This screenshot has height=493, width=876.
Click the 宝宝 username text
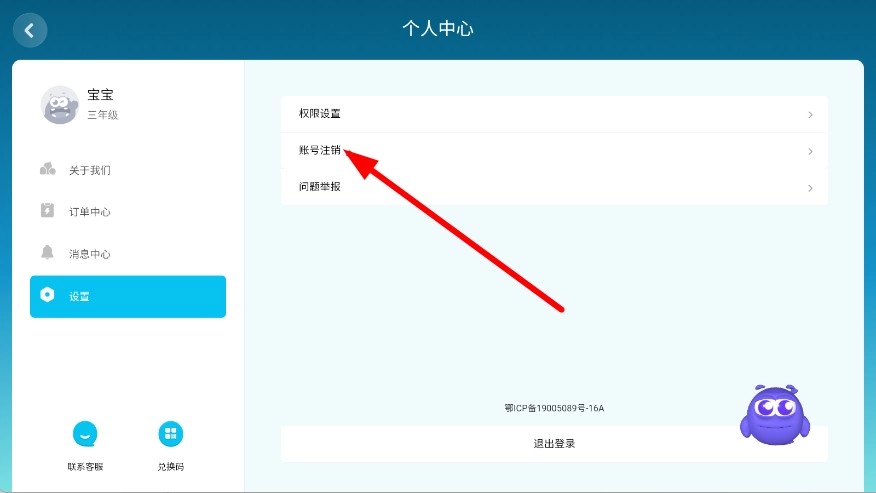point(101,95)
